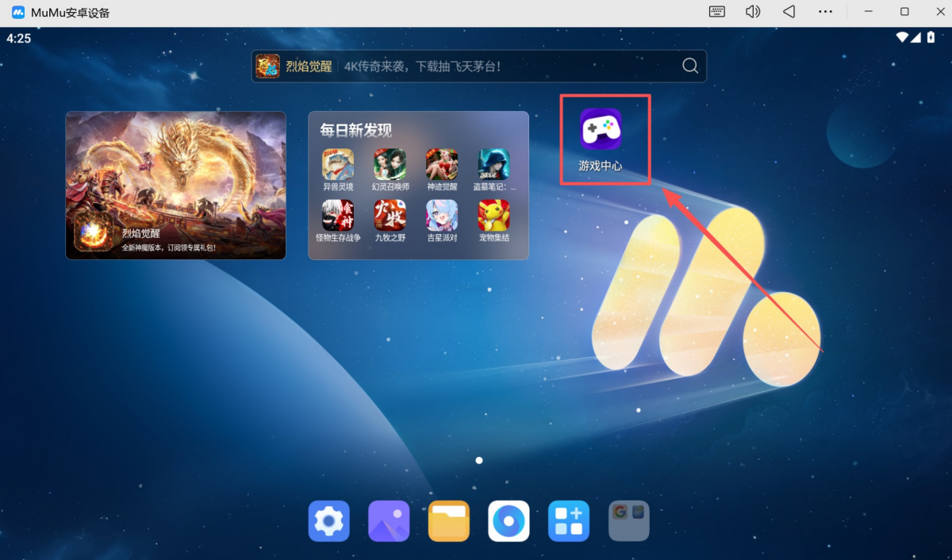
Task: Open the MuMu more options menu
Action: pos(825,12)
